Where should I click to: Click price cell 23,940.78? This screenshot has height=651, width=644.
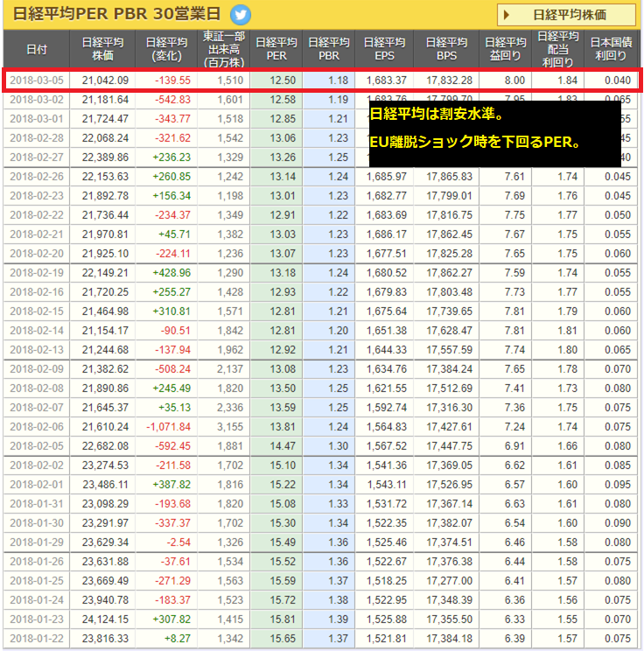(x=105, y=599)
